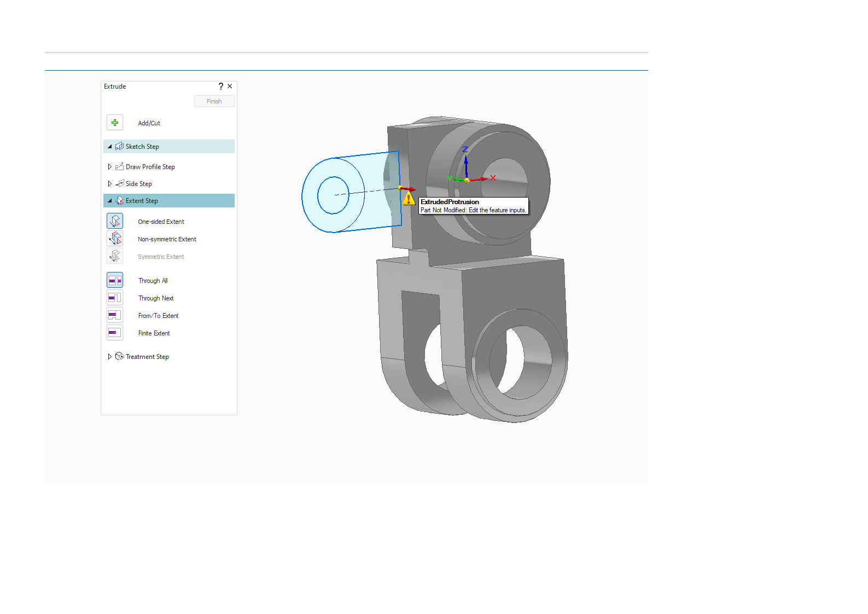Image resolution: width=868 pixels, height=614 pixels.
Task: Select the Symmetric Extent icon
Action: 115,256
